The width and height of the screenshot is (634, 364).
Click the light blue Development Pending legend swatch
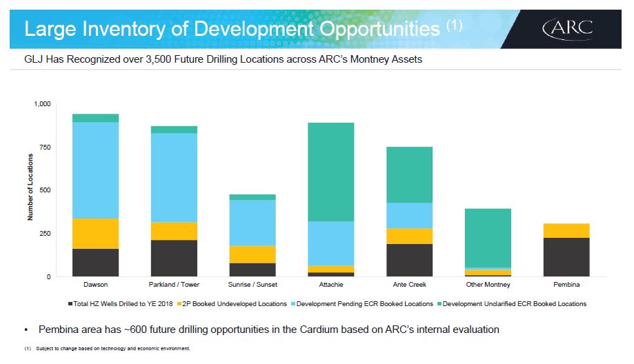click(293, 304)
